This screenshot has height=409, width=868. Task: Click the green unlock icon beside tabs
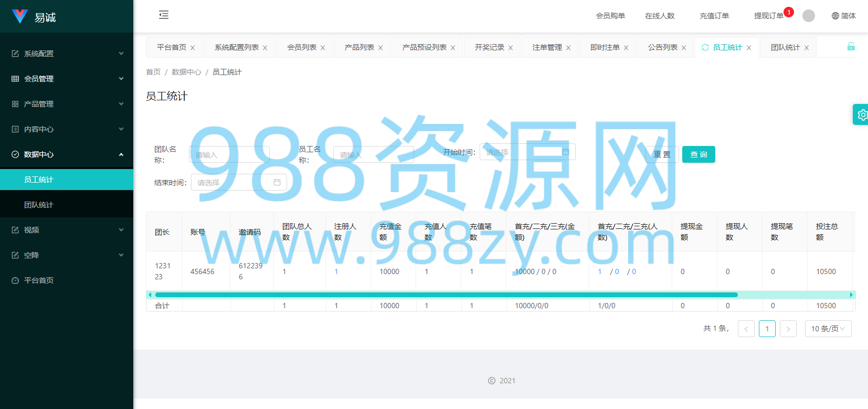click(x=851, y=47)
